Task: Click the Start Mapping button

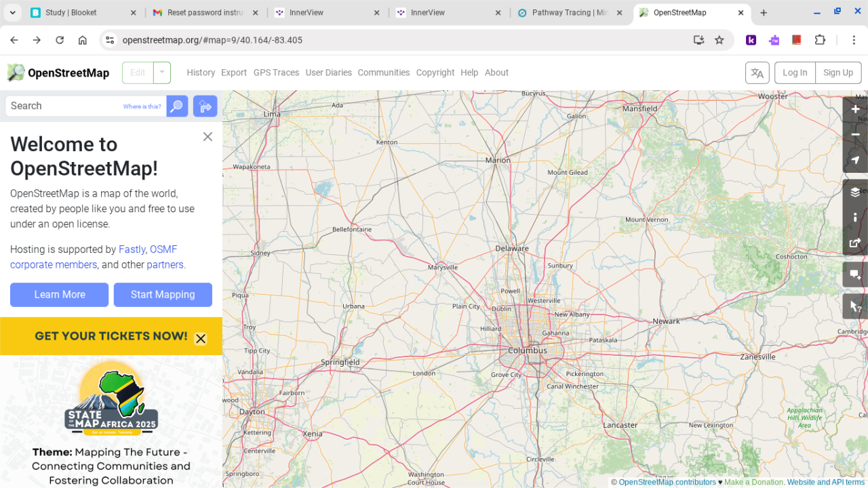Action: click(x=163, y=295)
